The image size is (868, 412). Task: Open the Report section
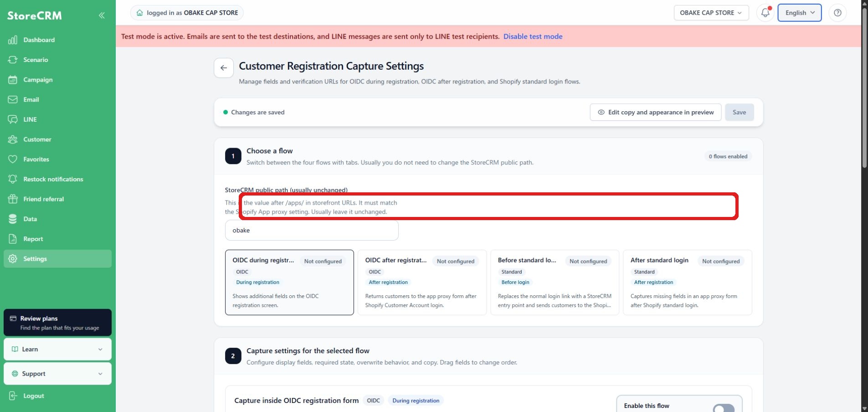(x=57, y=239)
